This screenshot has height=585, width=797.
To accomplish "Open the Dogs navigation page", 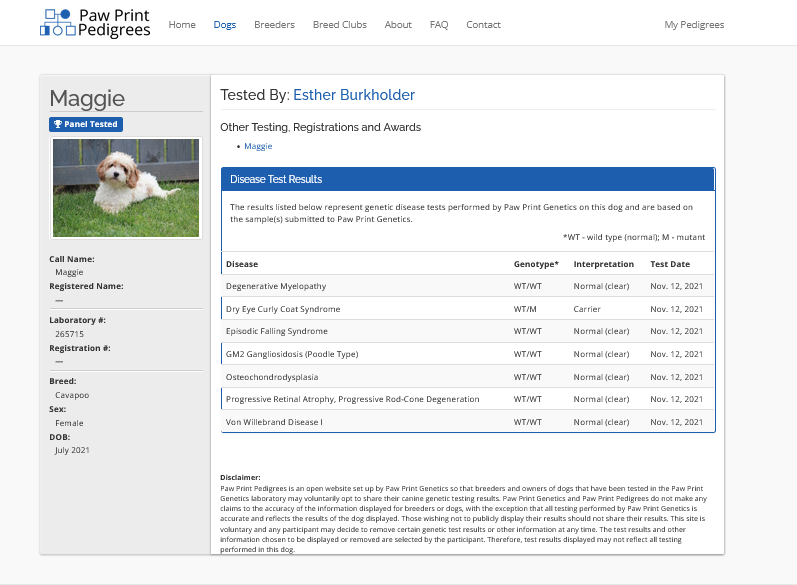I will click(x=225, y=25).
